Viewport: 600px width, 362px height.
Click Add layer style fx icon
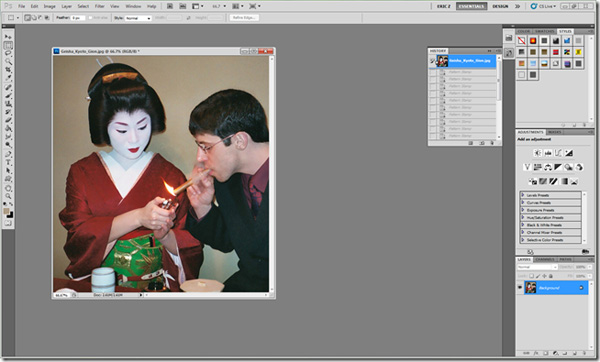pyautogui.click(x=536, y=353)
